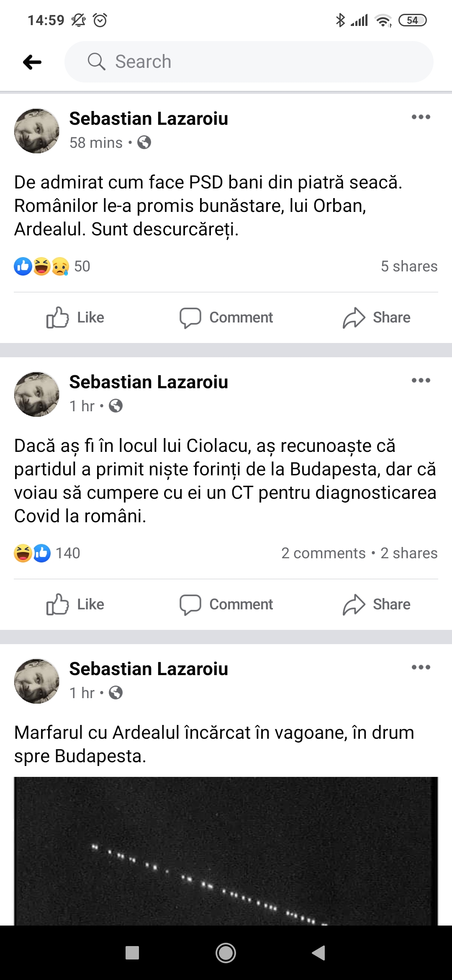Focus the Search field
Image resolution: width=452 pixels, height=980 pixels.
[x=249, y=62]
